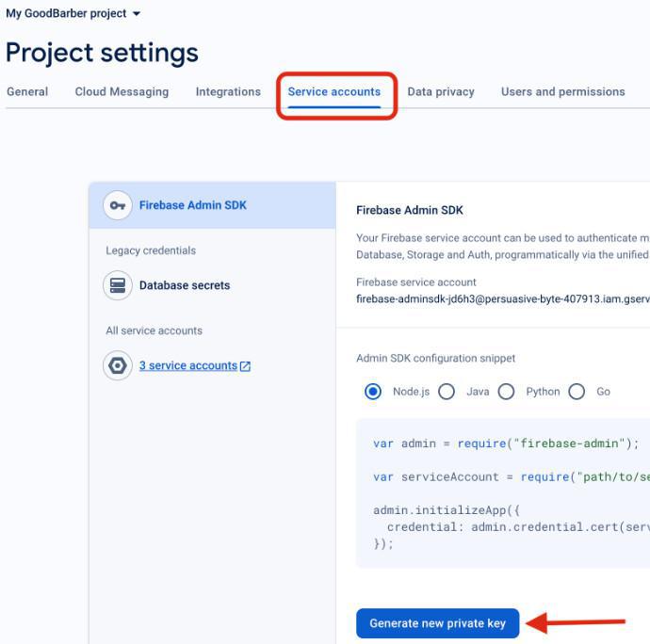Select the Node.js radio button

(373, 392)
